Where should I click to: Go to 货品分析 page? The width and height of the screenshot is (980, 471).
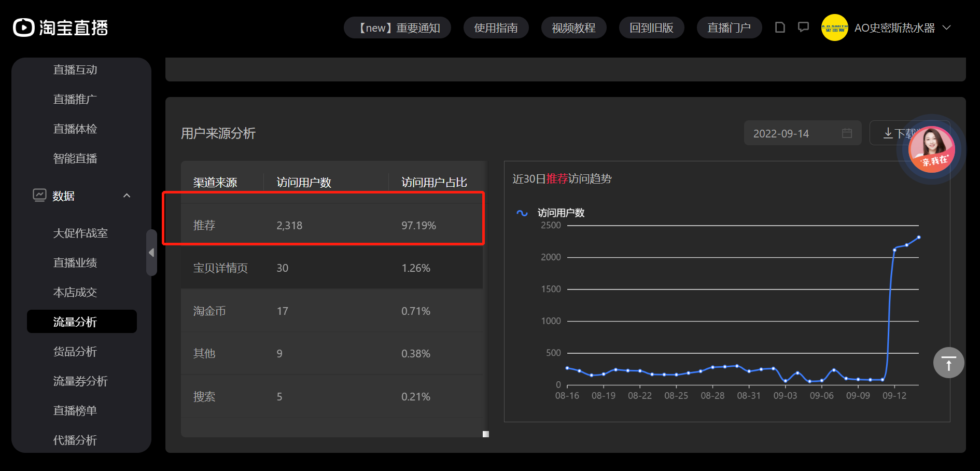(75, 351)
